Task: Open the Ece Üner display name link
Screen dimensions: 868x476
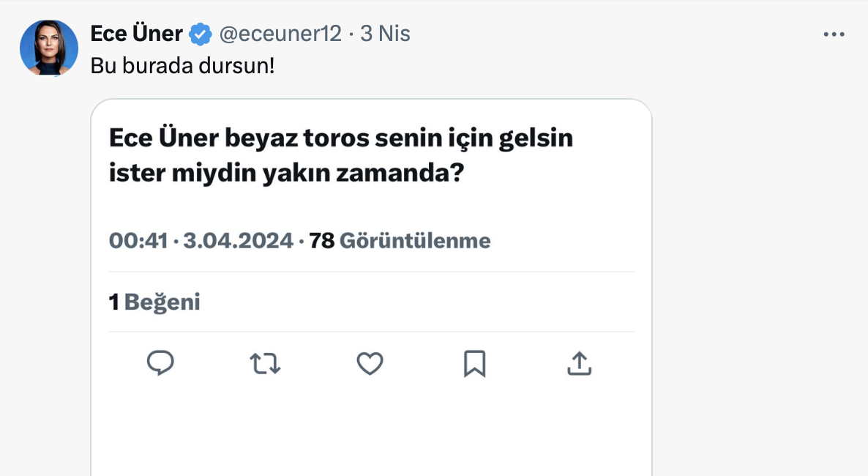Action: click(x=136, y=34)
